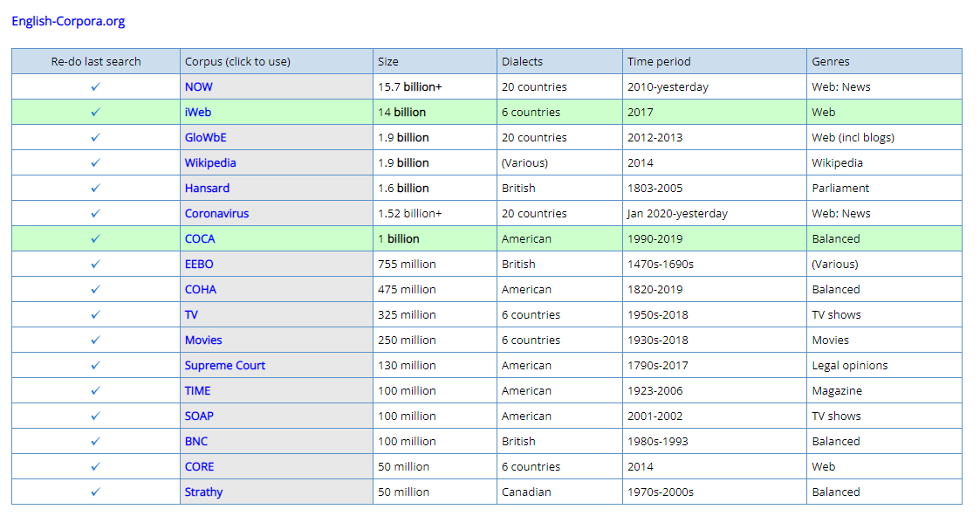Select the '755 million' size cell
The height and width of the screenshot is (516, 980).
click(x=435, y=264)
